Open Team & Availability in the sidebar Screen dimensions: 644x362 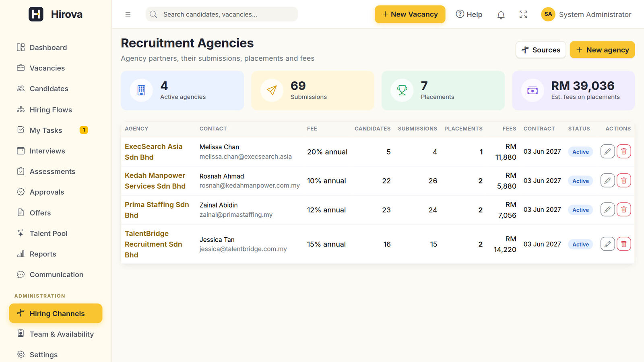coord(56,334)
